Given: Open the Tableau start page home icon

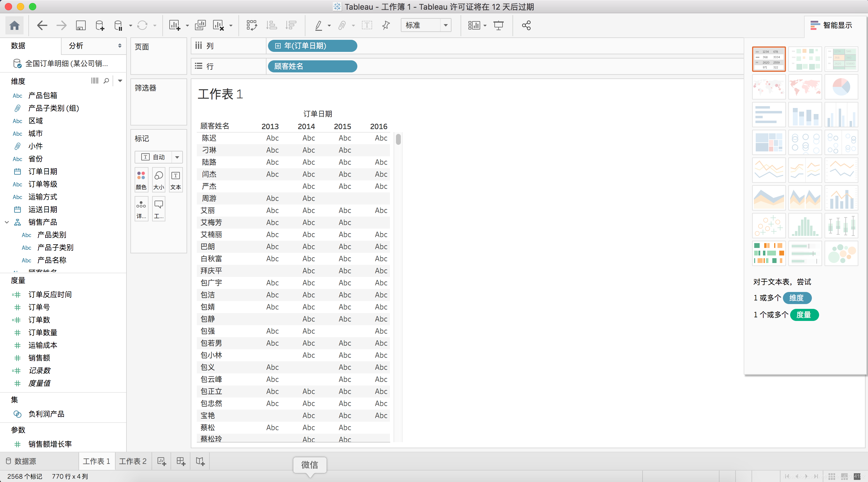Looking at the screenshot, I should tap(14, 25).
